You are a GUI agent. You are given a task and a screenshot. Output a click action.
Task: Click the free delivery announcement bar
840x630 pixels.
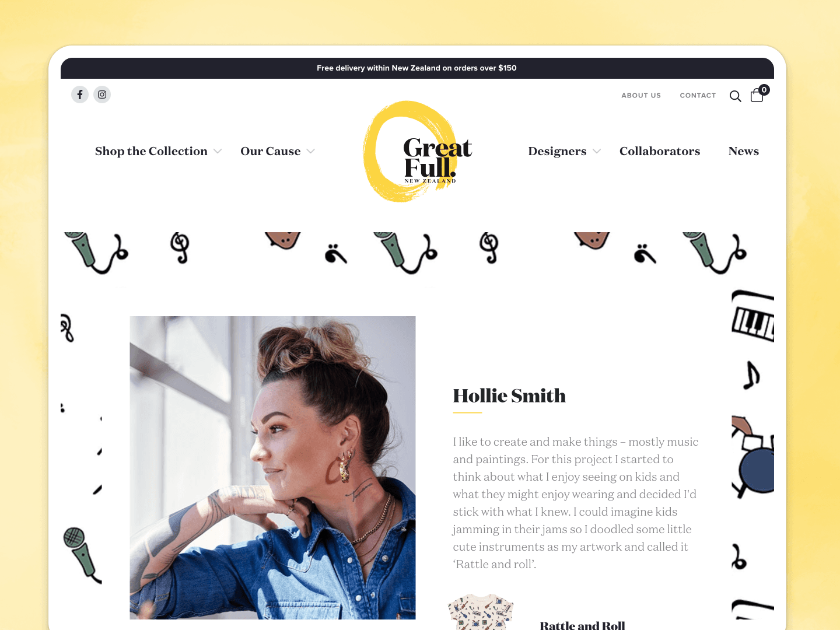[417, 68]
